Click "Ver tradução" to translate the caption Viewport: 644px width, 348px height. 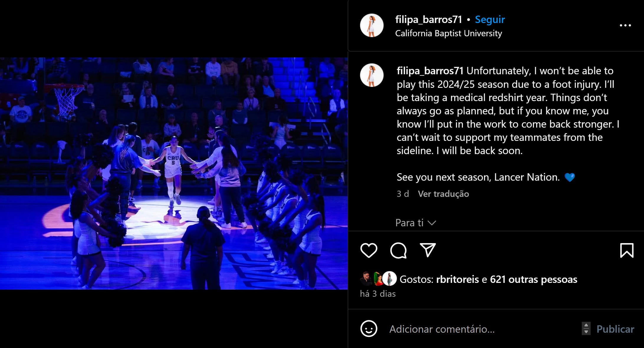click(x=443, y=194)
